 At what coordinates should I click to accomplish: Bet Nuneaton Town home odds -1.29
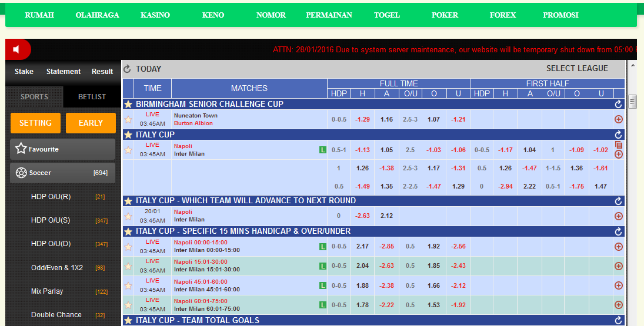pyautogui.click(x=362, y=119)
